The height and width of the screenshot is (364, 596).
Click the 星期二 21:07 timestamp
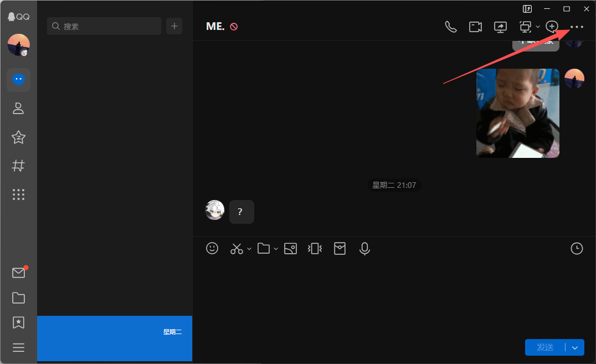click(394, 185)
